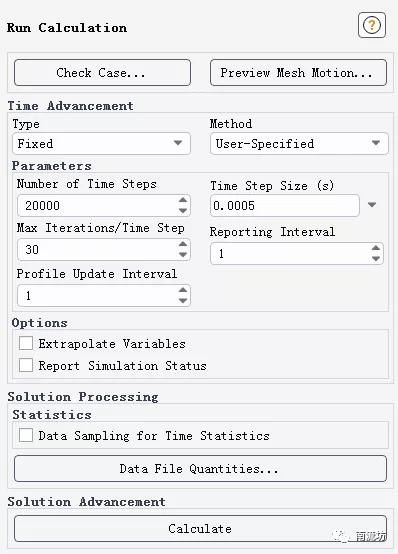Click the Check Case button

pyautogui.click(x=103, y=72)
